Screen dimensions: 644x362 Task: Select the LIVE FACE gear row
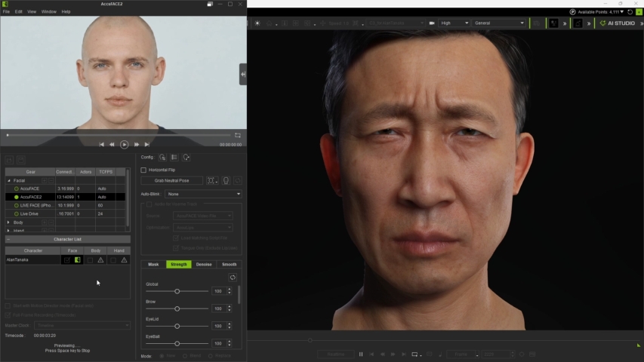click(x=65, y=206)
